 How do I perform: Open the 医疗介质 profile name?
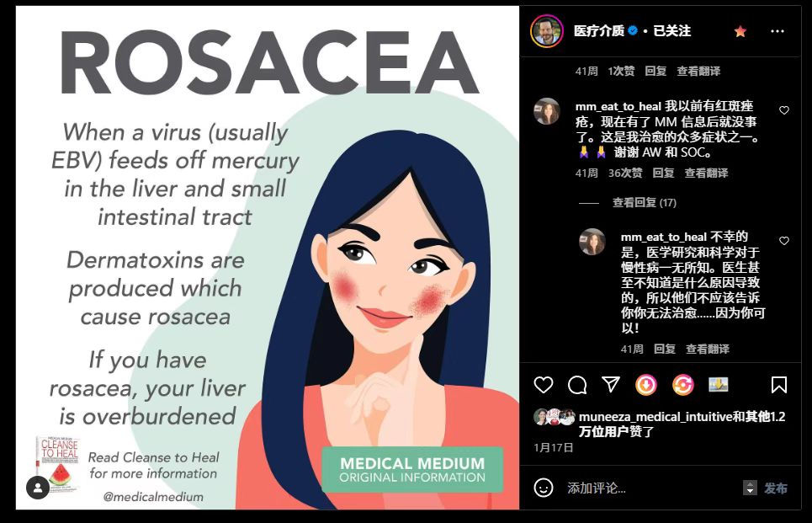click(598, 31)
